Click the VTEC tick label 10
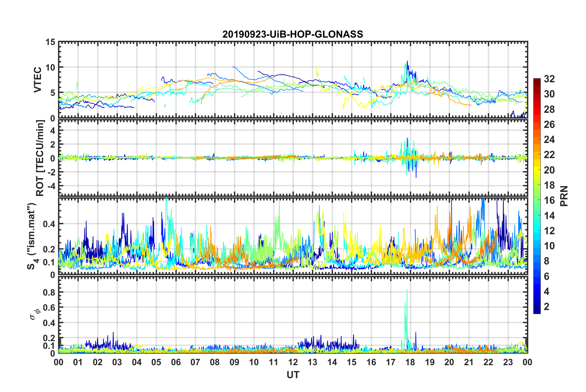This screenshot has width=586, height=392. 50,67
